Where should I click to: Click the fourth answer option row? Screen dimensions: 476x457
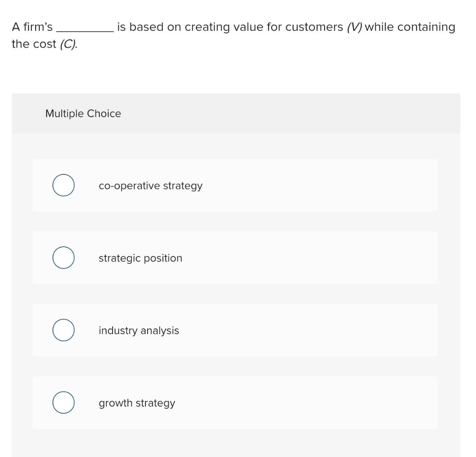(235, 402)
